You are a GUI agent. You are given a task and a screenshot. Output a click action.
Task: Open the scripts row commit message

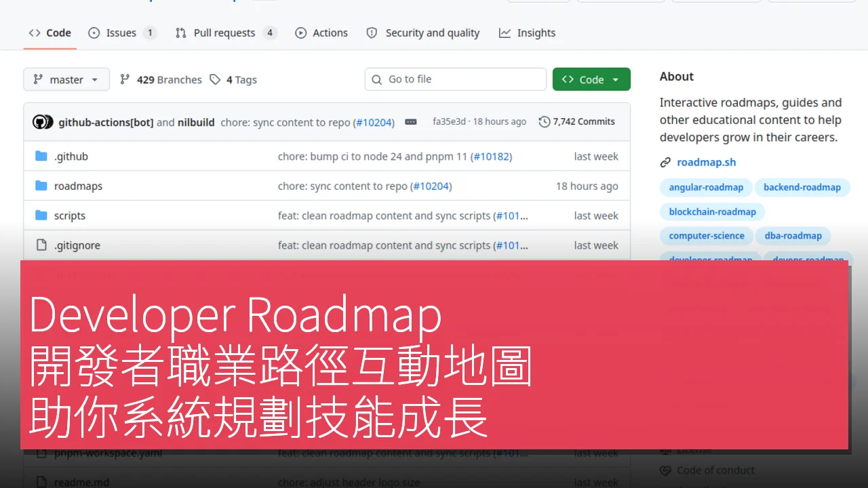(384, 216)
